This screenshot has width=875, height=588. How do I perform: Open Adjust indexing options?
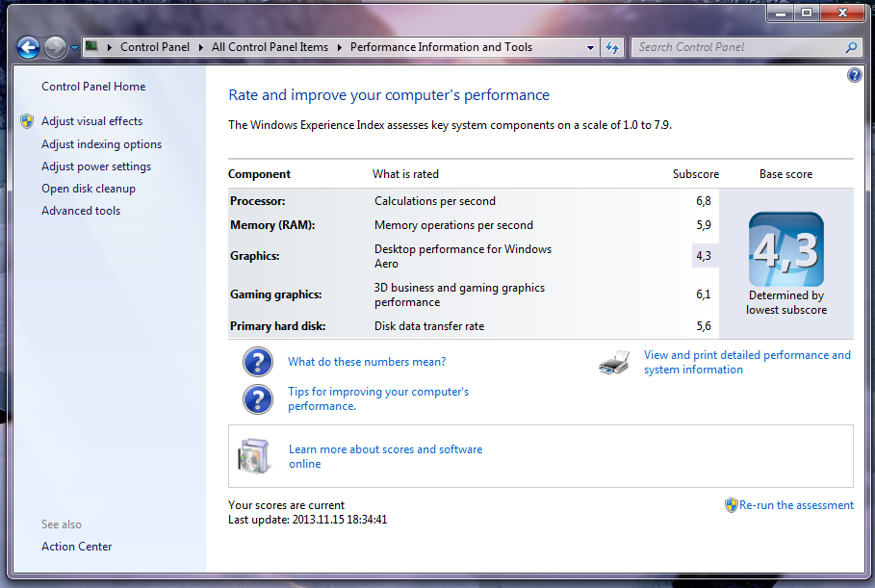click(102, 144)
